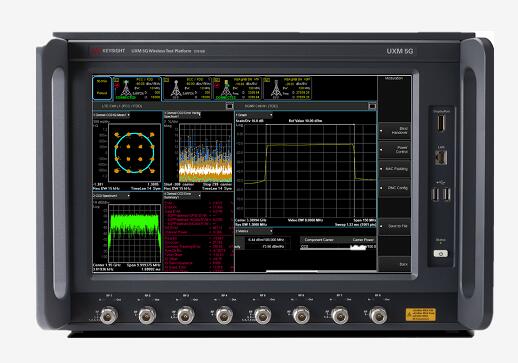This screenshot has width=518, height=363.
Task: Open the Power Control softkey menu
Action: click(x=395, y=150)
